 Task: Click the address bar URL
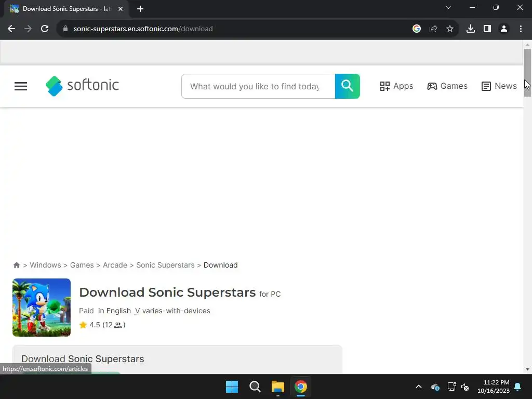coord(143,29)
